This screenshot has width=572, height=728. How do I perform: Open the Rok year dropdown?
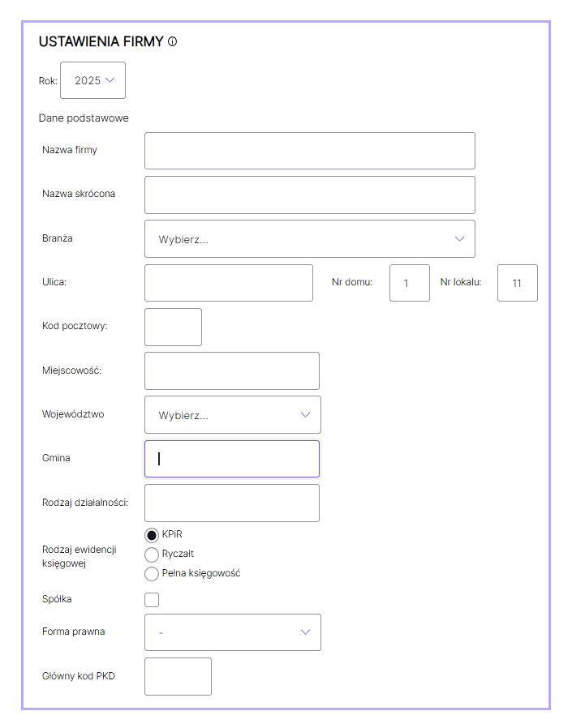click(93, 80)
